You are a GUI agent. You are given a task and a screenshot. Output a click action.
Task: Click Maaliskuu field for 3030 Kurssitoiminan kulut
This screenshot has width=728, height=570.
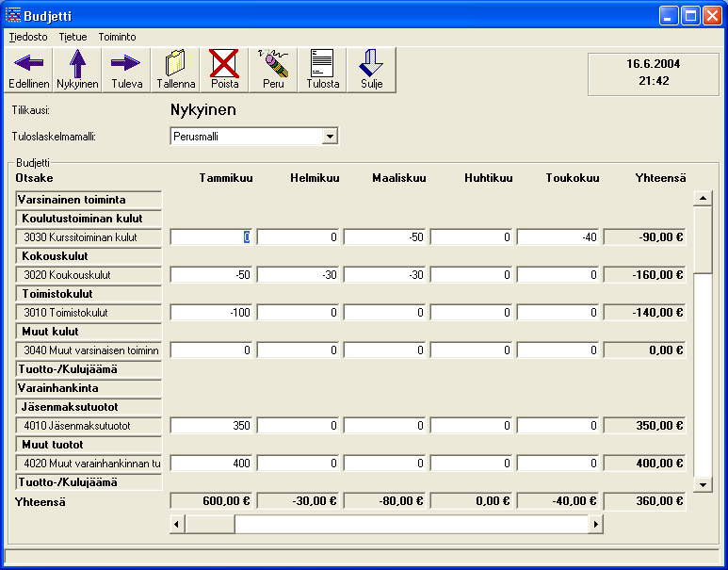(x=384, y=237)
